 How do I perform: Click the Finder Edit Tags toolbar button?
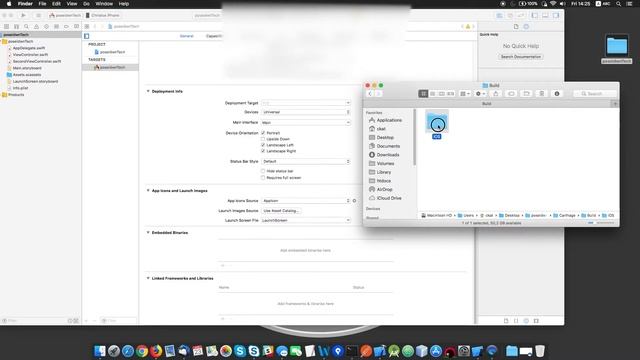click(x=511, y=93)
